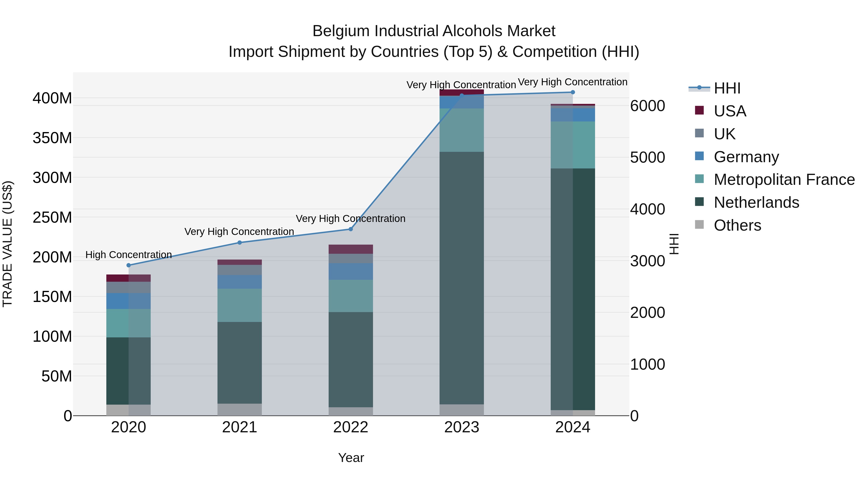Click the Netherlands bar segment for 2023
Viewport: 868px width, 488px height.
[x=462, y=278]
